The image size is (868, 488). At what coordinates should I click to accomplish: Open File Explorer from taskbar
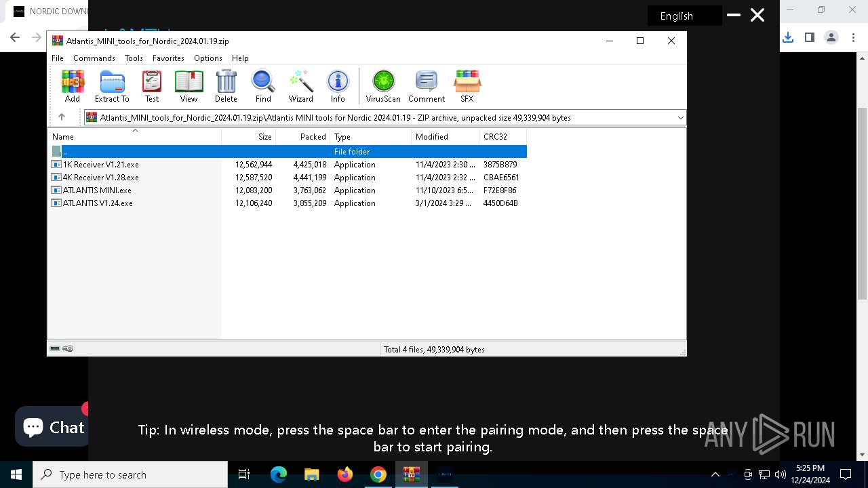(x=312, y=474)
